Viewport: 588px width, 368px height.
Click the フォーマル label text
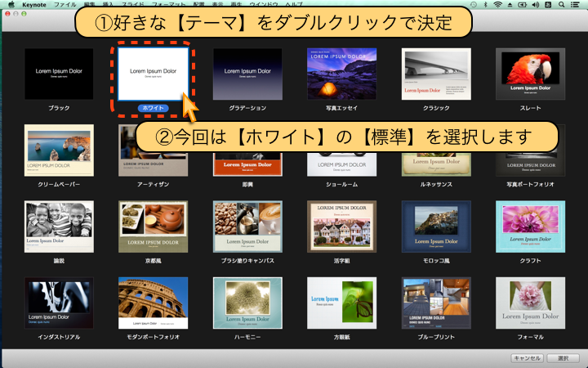(x=530, y=337)
